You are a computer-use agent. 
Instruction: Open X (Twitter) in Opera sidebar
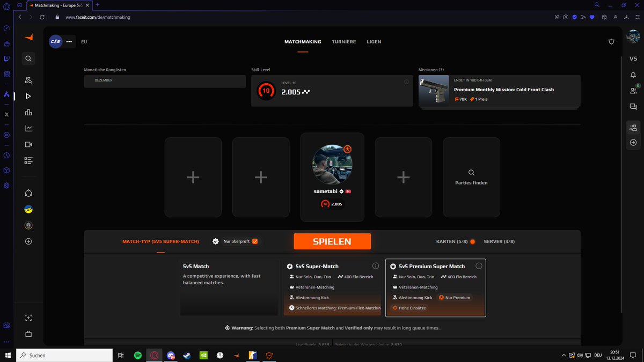click(x=6, y=114)
